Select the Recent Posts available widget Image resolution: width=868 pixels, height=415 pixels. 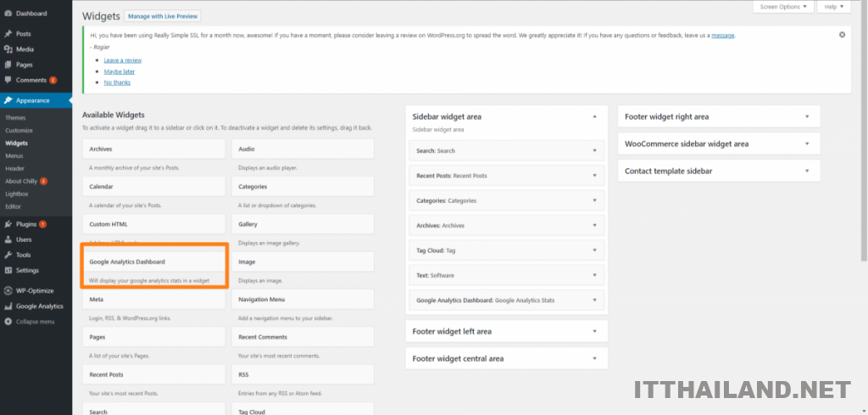154,374
